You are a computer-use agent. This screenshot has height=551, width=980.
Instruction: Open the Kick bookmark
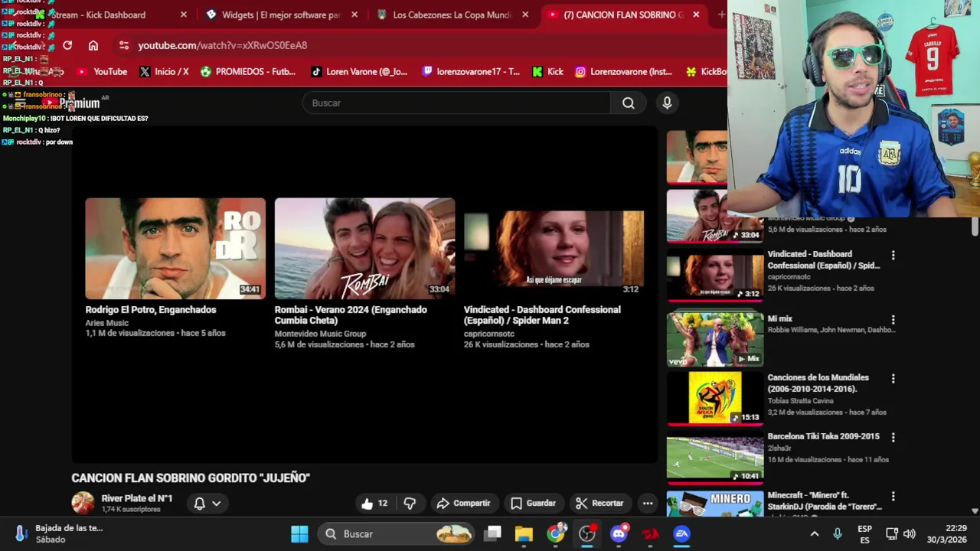547,72
